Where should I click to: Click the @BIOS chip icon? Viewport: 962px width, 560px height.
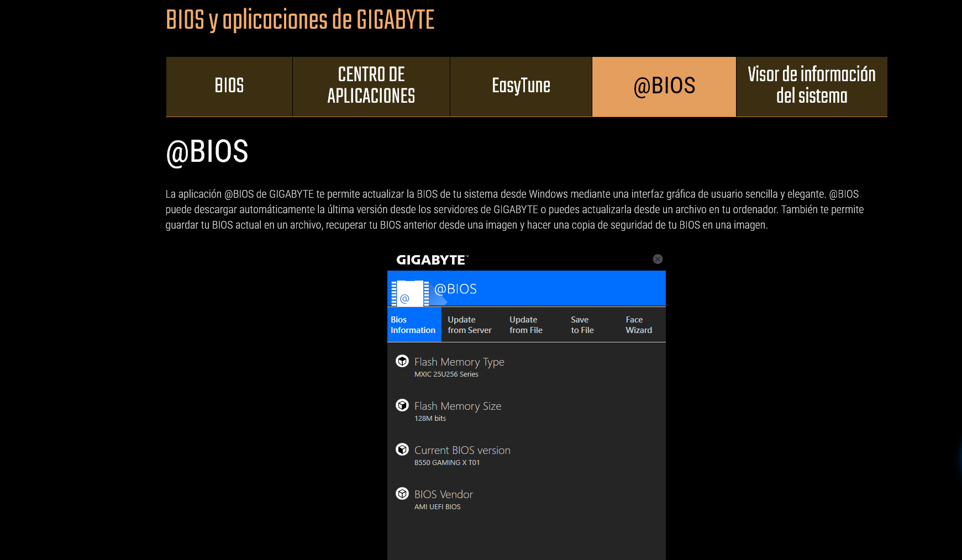pos(411,293)
